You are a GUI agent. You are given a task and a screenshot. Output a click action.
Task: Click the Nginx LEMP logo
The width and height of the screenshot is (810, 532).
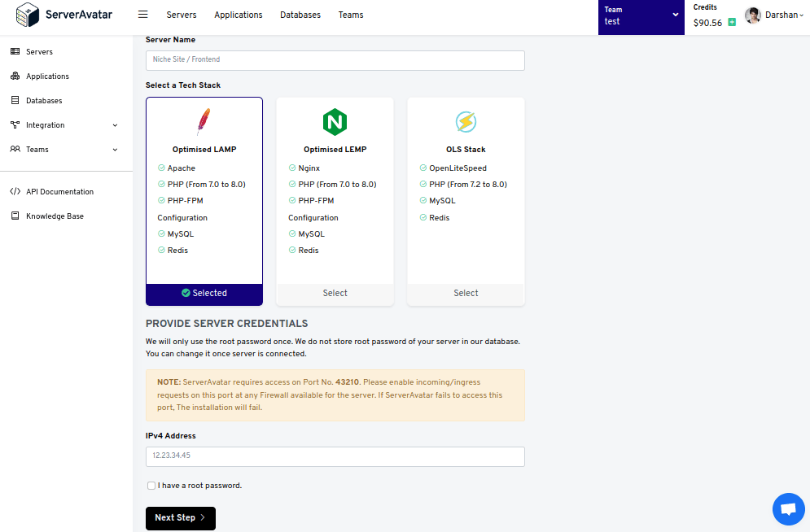click(x=335, y=122)
